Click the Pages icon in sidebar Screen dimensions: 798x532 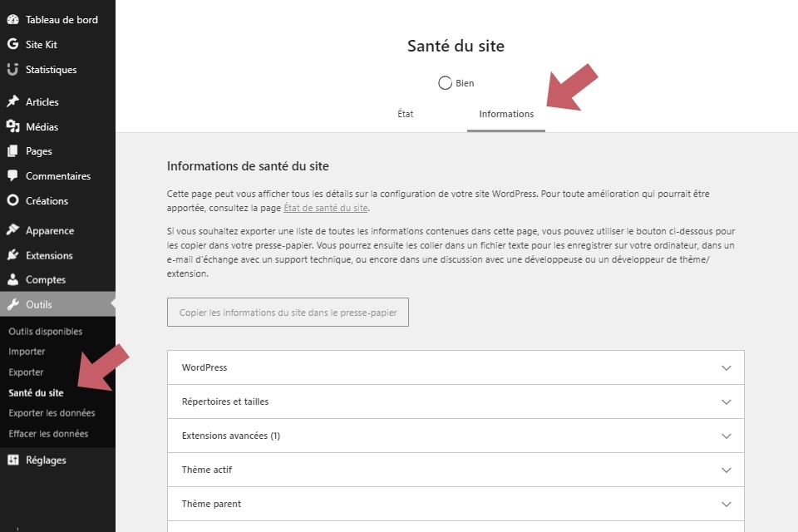tap(12, 150)
